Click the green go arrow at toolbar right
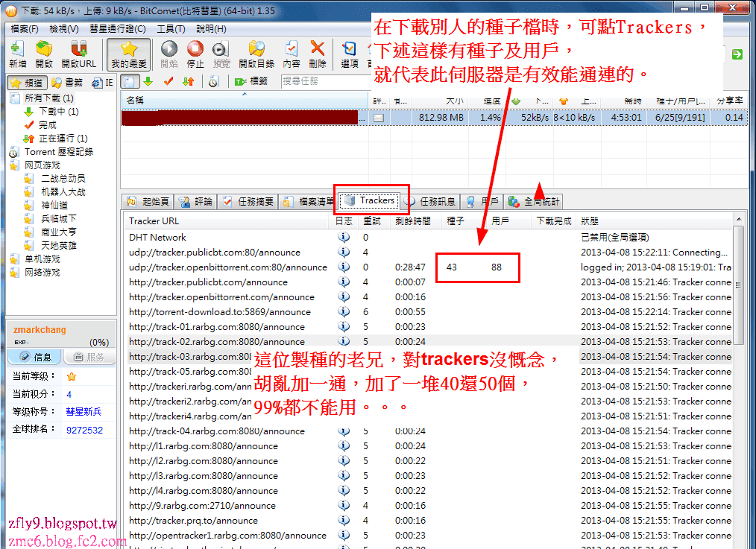This screenshot has height=549, width=756. [737, 54]
